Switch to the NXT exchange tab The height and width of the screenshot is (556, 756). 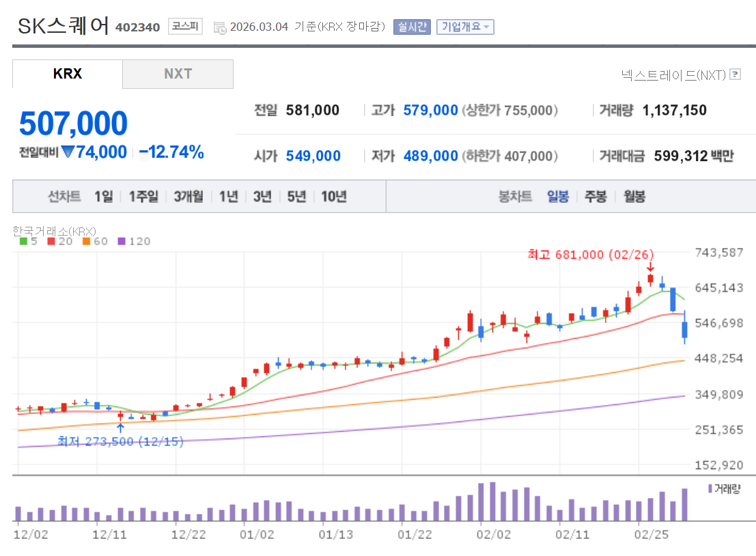[x=178, y=74]
